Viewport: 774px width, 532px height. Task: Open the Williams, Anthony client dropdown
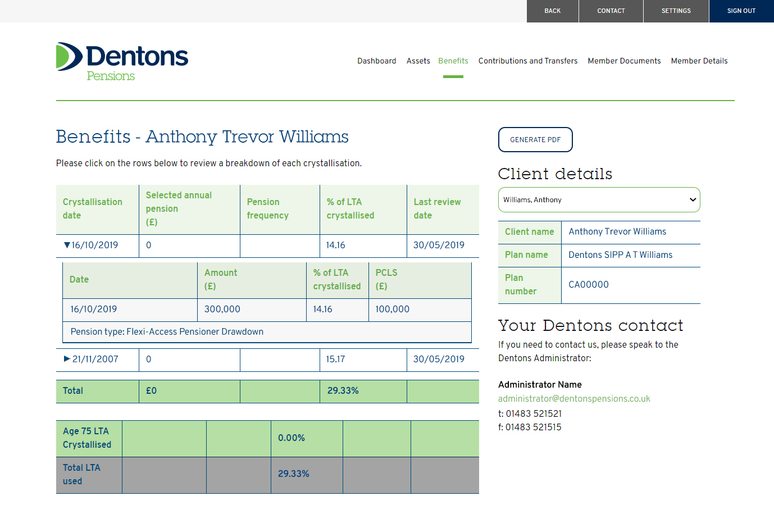[599, 200]
